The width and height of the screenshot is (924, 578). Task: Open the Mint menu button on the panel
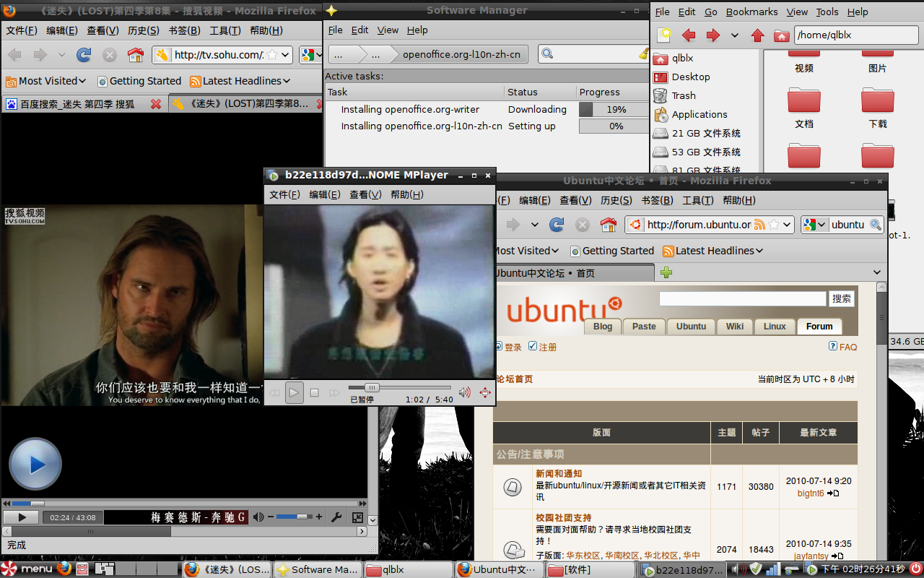coord(27,569)
